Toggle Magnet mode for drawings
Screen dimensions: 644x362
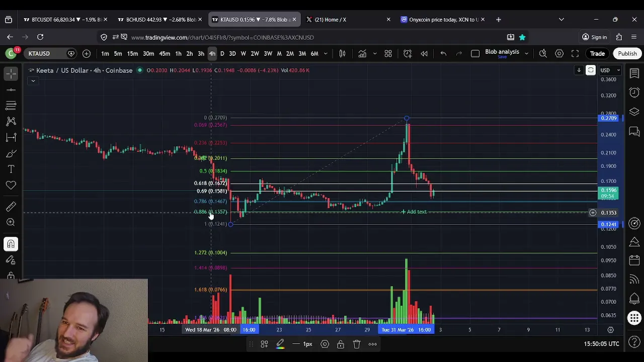(x=11, y=244)
